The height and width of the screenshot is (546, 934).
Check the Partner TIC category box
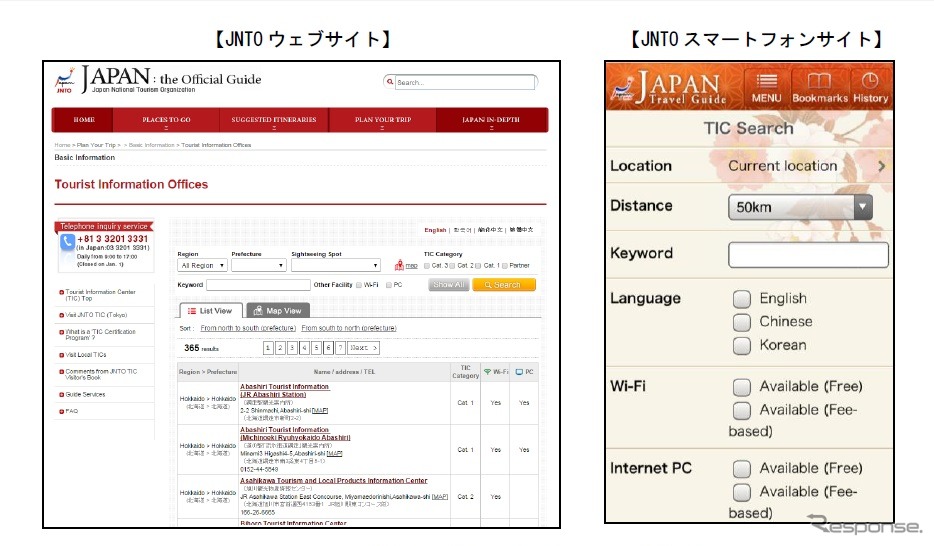(x=505, y=266)
